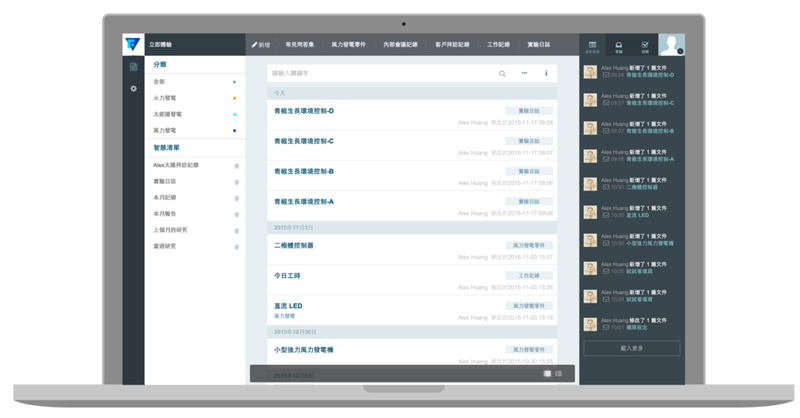Open the 工作記錄 tab
This screenshot has height=418, width=800.
click(x=498, y=45)
